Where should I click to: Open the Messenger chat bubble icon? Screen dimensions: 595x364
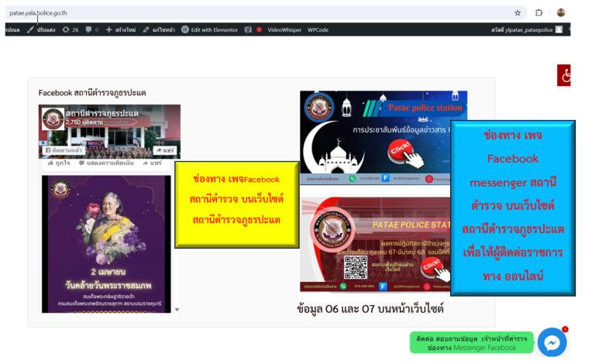click(552, 342)
